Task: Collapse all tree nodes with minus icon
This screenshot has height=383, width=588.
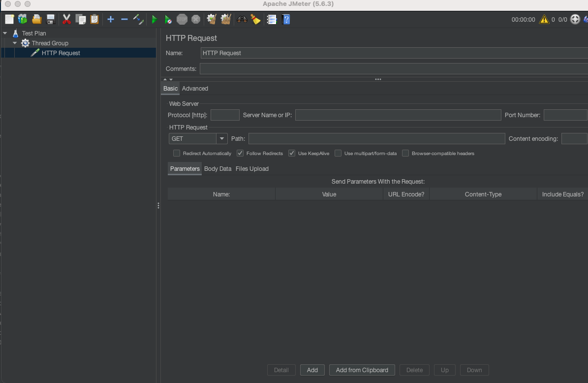Action: coord(124,19)
